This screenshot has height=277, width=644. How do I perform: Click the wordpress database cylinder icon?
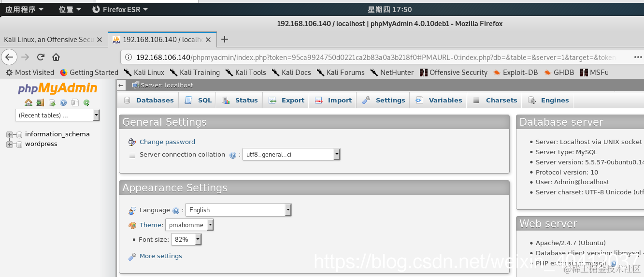tap(19, 144)
